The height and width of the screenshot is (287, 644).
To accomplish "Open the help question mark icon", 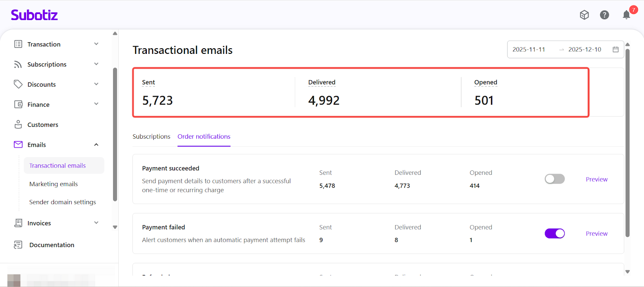I will 604,15.
